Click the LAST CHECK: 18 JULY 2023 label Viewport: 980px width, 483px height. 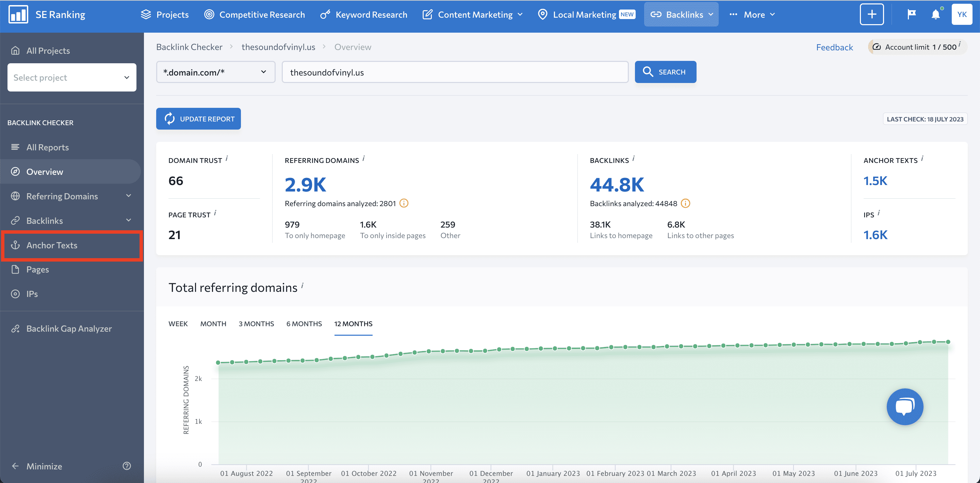[925, 119]
